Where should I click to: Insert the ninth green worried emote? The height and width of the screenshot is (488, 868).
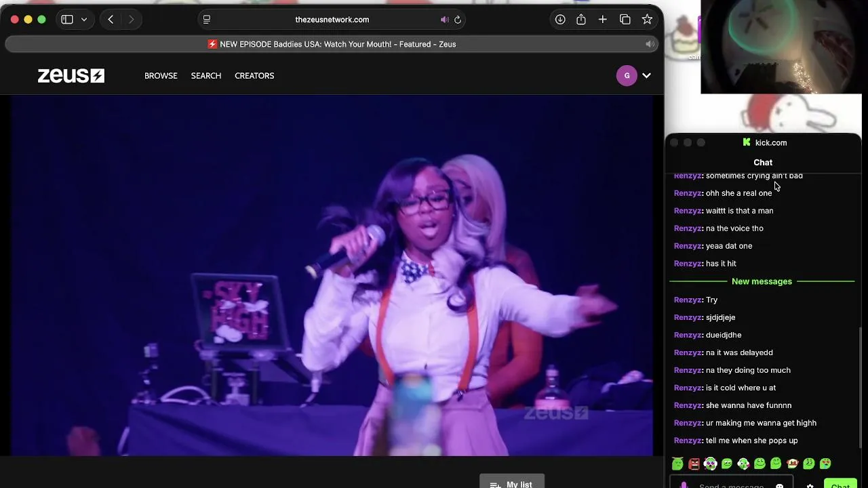pyautogui.click(x=808, y=464)
